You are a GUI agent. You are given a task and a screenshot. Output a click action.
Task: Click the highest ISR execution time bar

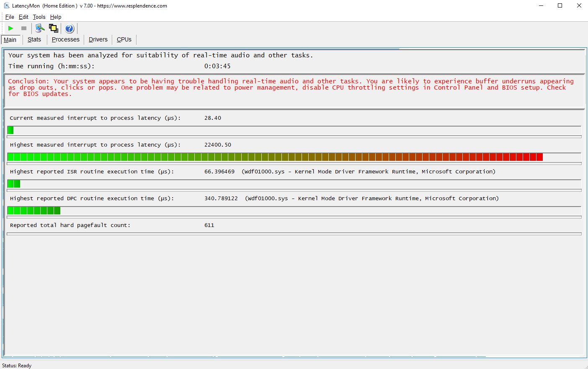click(294, 184)
